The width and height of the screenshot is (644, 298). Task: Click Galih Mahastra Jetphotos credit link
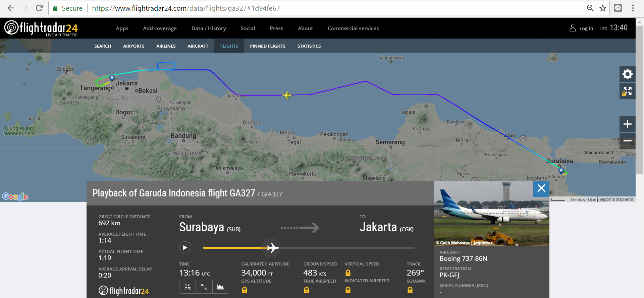coord(464,243)
